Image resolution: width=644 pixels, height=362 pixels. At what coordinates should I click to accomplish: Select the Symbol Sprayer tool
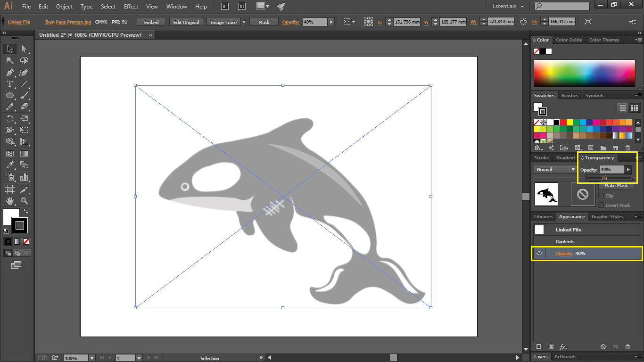(9, 177)
